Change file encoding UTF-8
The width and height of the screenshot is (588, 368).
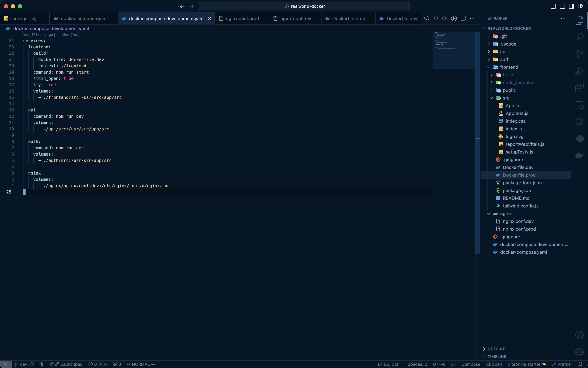click(439, 364)
